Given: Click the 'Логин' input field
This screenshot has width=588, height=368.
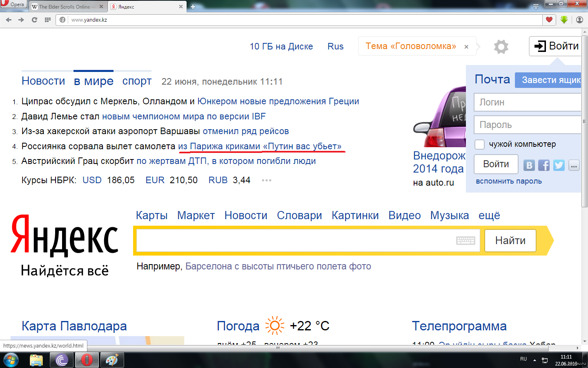Looking at the screenshot, I should [527, 102].
